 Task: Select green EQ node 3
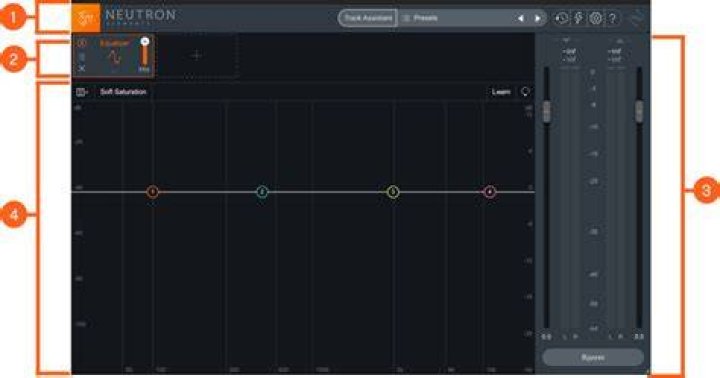[393, 192]
